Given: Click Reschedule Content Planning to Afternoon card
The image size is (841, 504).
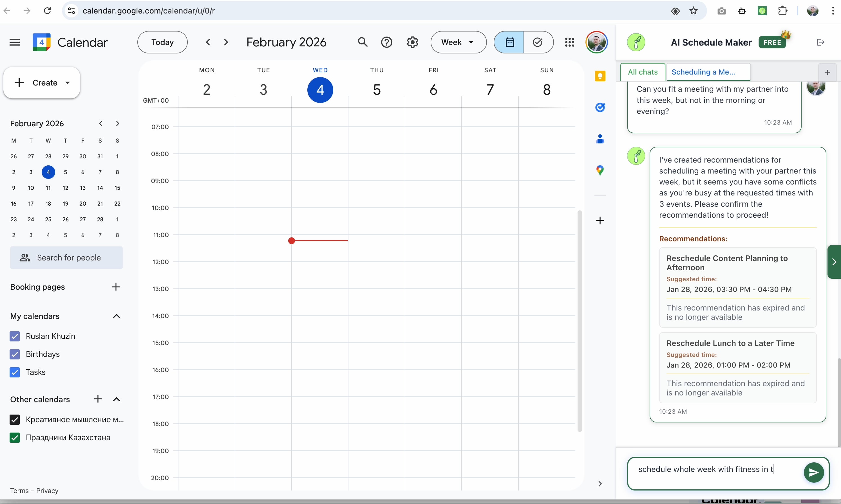Looking at the screenshot, I should click(x=738, y=287).
